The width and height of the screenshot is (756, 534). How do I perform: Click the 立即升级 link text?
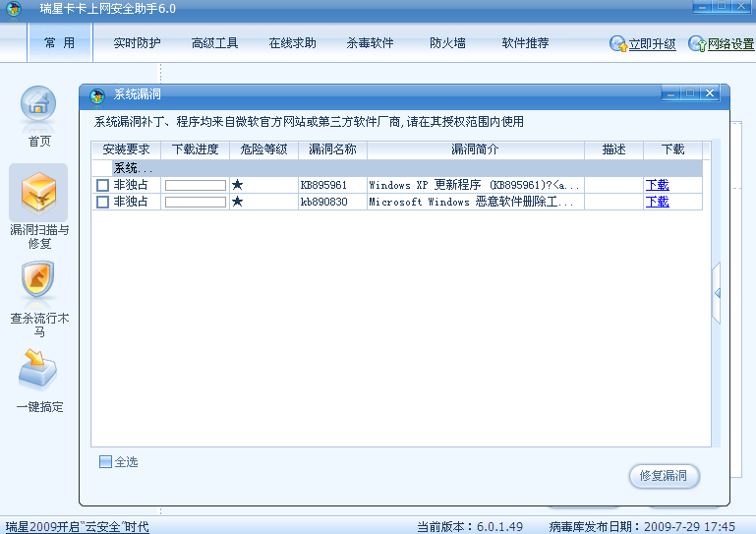pos(653,44)
